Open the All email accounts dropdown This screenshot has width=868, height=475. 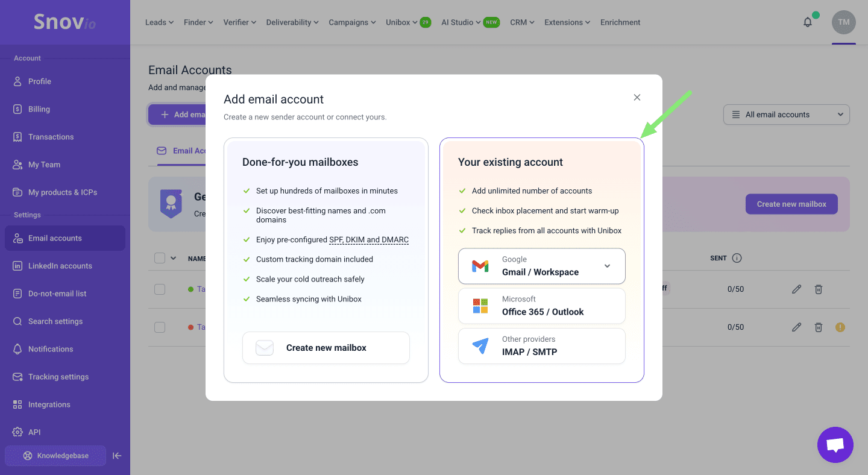[x=786, y=115]
